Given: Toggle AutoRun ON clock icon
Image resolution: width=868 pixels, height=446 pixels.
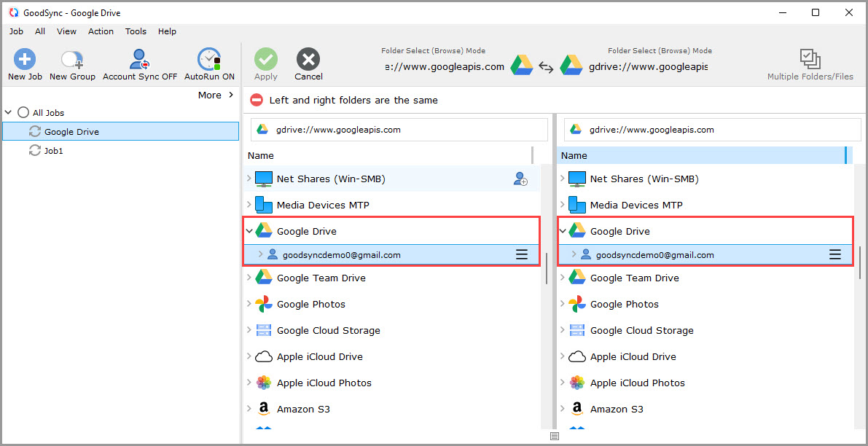Looking at the screenshot, I should tap(209, 60).
